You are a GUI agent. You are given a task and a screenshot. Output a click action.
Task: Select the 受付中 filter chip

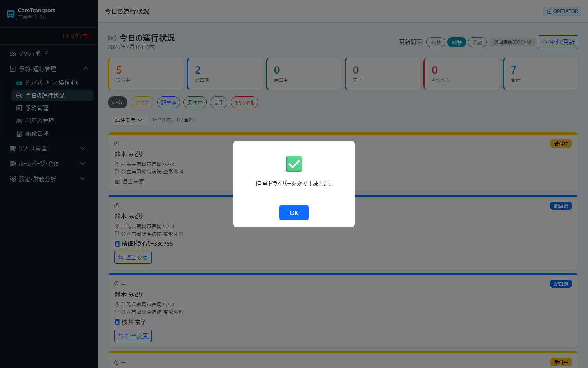pos(142,103)
